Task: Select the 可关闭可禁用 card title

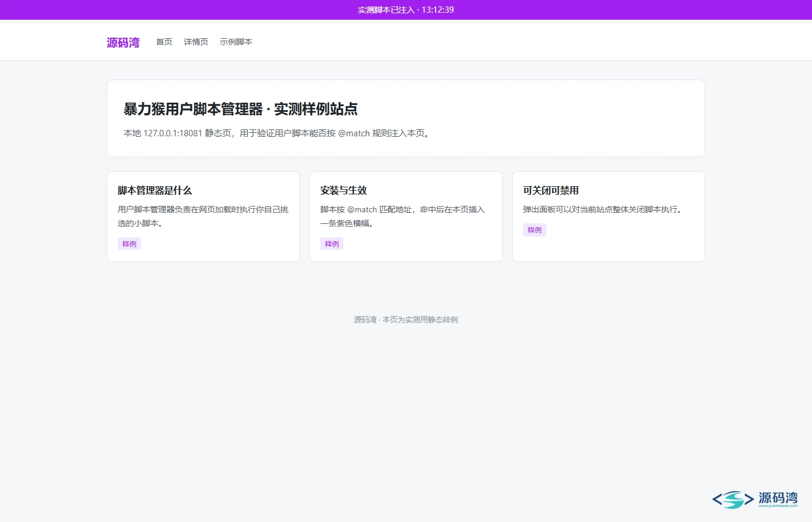Action: pyautogui.click(x=551, y=190)
